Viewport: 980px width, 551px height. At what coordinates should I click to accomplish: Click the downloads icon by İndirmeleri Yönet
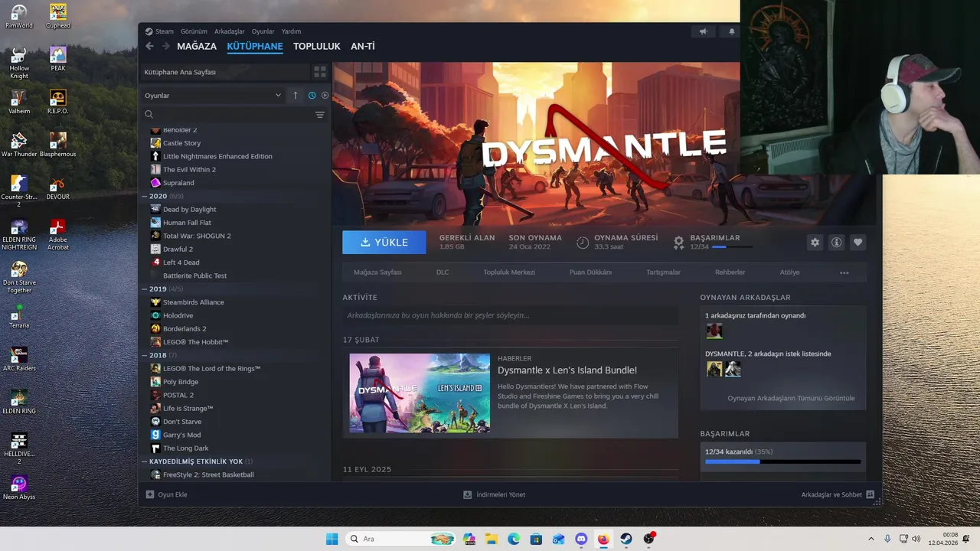[x=467, y=494]
